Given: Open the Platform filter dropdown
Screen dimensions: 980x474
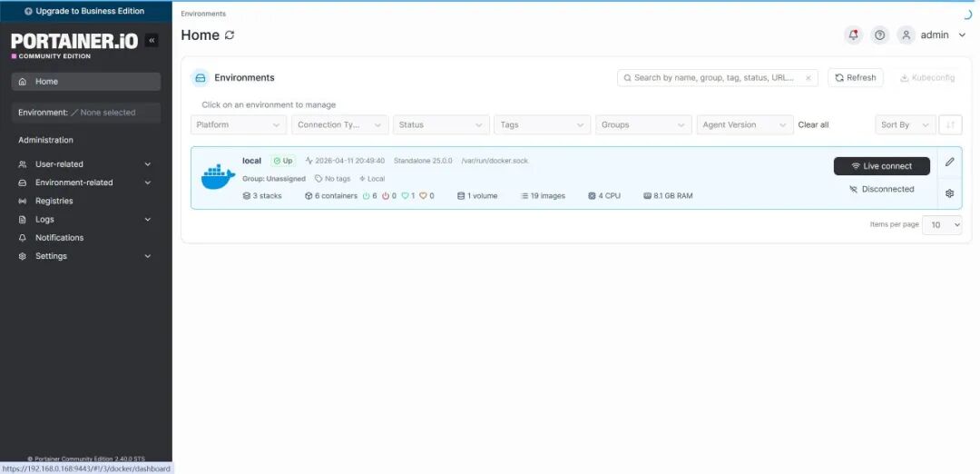Looking at the screenshot, I should (x=238, y=124).
